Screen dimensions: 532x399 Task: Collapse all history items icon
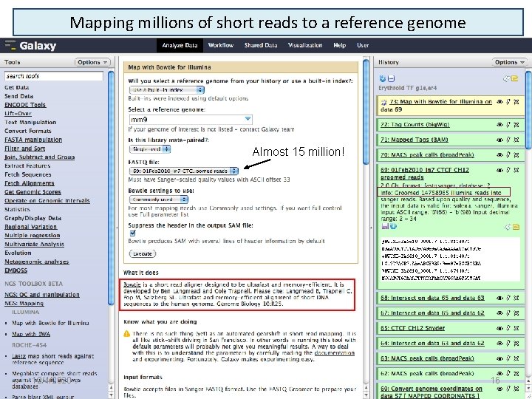point(391,79)
